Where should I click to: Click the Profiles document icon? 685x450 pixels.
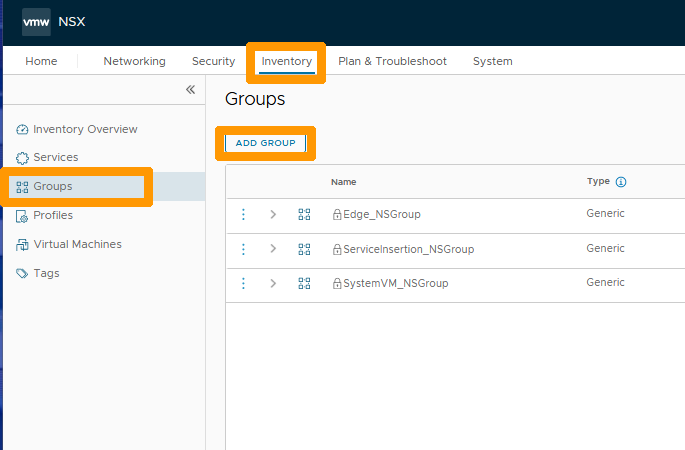pyautogui.click(x=22, y=216)
